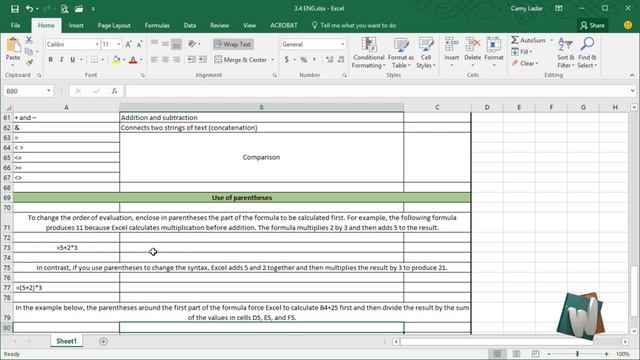
Task: Increase font size with larger A icon
Action: (129, 44)
